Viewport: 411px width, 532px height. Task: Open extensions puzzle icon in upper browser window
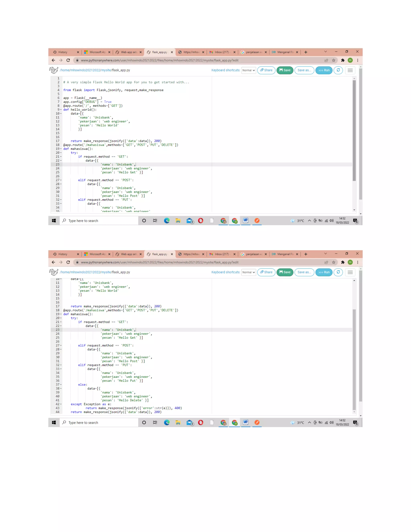point(343,60)
